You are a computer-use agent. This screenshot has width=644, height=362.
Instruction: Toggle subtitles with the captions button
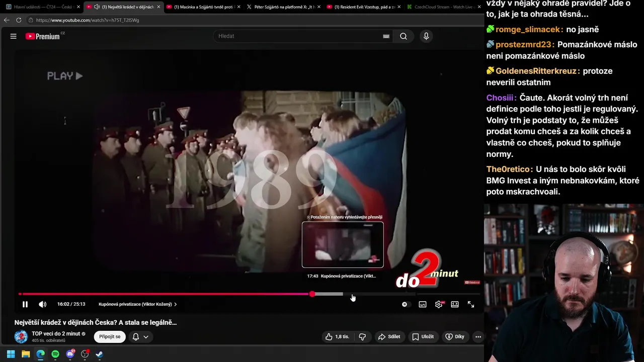pos(423,304)
